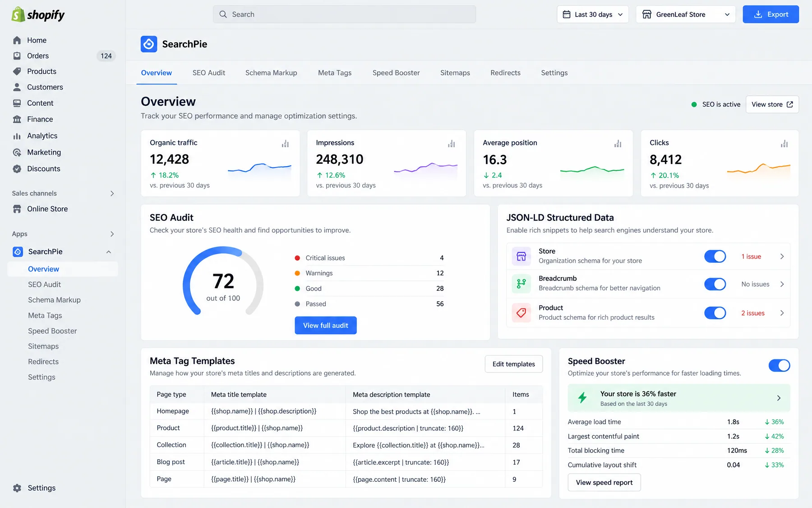Open chart icon on Organic traffic card
This screenshot has height=508, width=812.
coord(285,144)
